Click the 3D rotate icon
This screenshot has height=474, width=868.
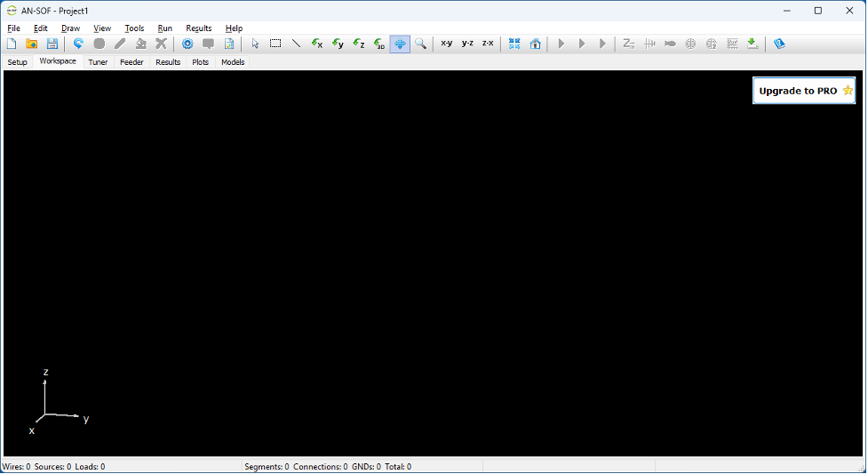(x=379, y=44)
